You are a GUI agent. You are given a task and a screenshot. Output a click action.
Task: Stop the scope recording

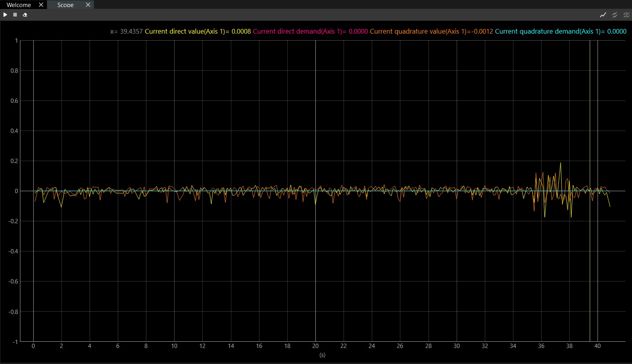tap(15, 15)
